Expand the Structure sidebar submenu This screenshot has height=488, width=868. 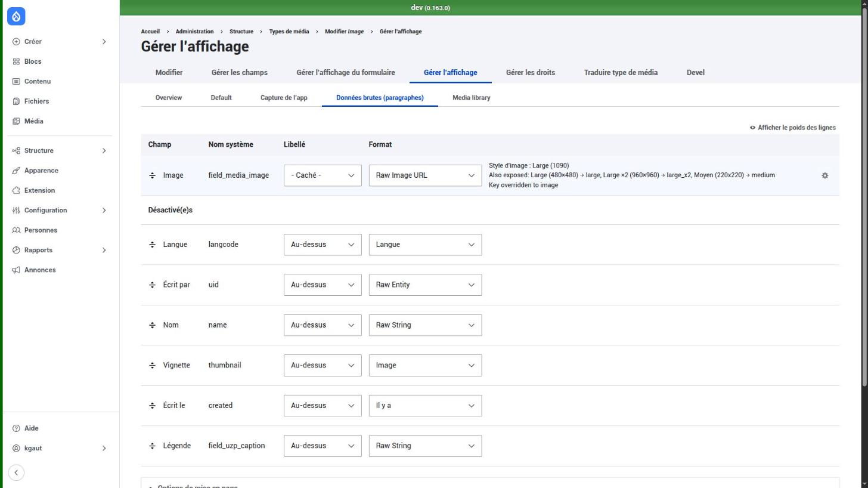pos(104,151)
